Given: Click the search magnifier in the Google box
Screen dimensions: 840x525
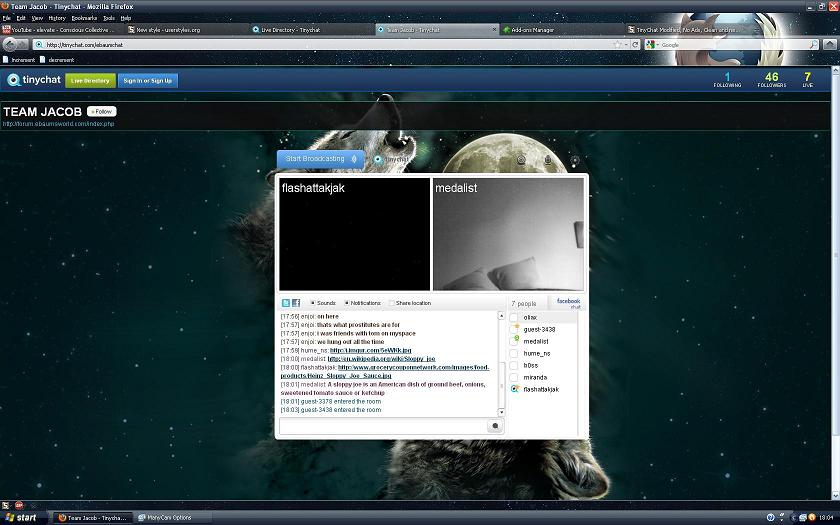Looking at the screenshot, I should tap(813, 45).
